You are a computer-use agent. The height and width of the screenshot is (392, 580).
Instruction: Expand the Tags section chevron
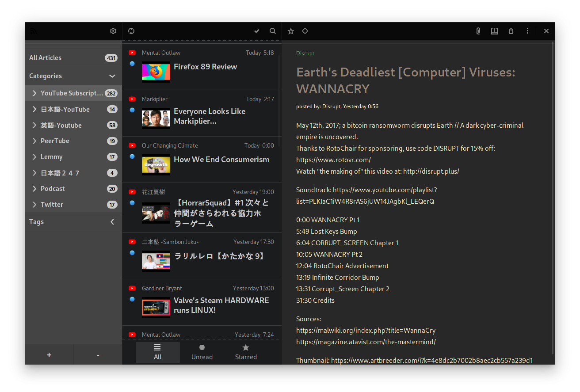click(x=112, y=222)
